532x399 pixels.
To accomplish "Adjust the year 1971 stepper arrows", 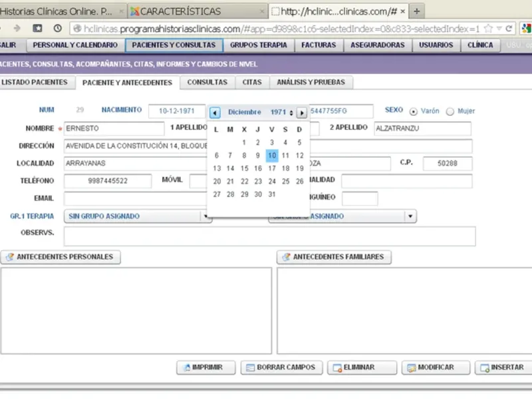I will [x=291, y=113].
